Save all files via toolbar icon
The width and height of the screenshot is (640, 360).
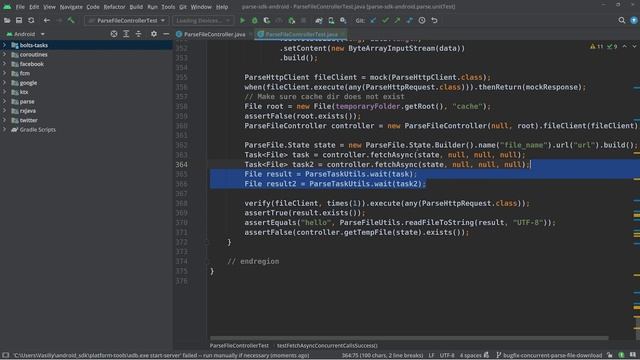coord(19,20)
